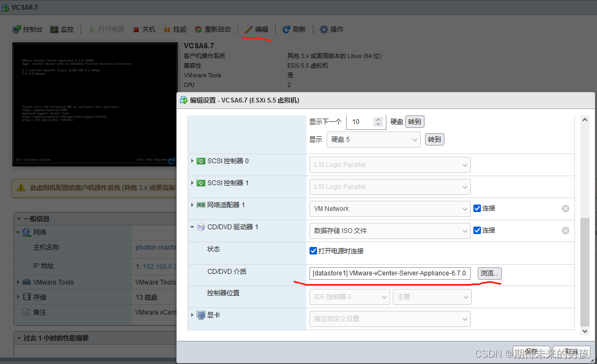The height and width of the screenshot is (364, 597).
Task: Click 显卡 monitor icon
Action: pyautogui.click(x=200, y=315)
